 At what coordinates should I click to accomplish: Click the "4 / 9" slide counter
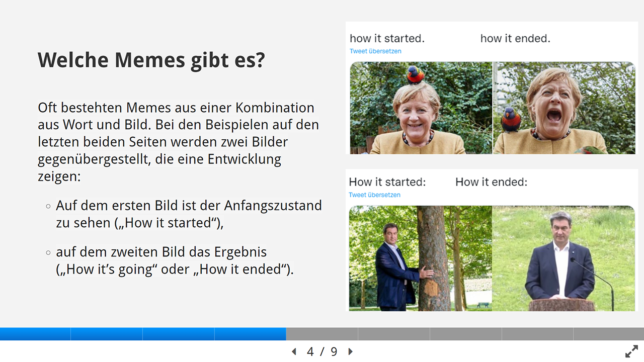pyautogui.click(x=322, y=351)
